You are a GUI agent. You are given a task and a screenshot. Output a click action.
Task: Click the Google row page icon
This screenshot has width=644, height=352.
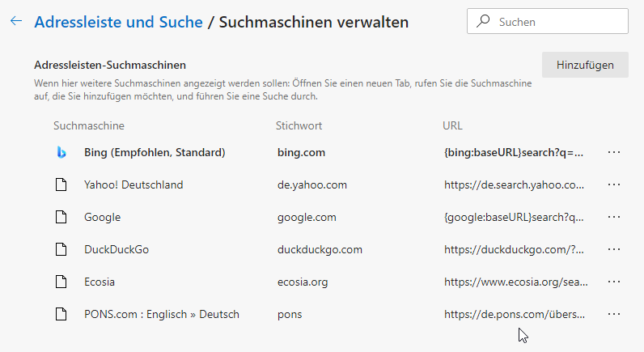point(61,218)
